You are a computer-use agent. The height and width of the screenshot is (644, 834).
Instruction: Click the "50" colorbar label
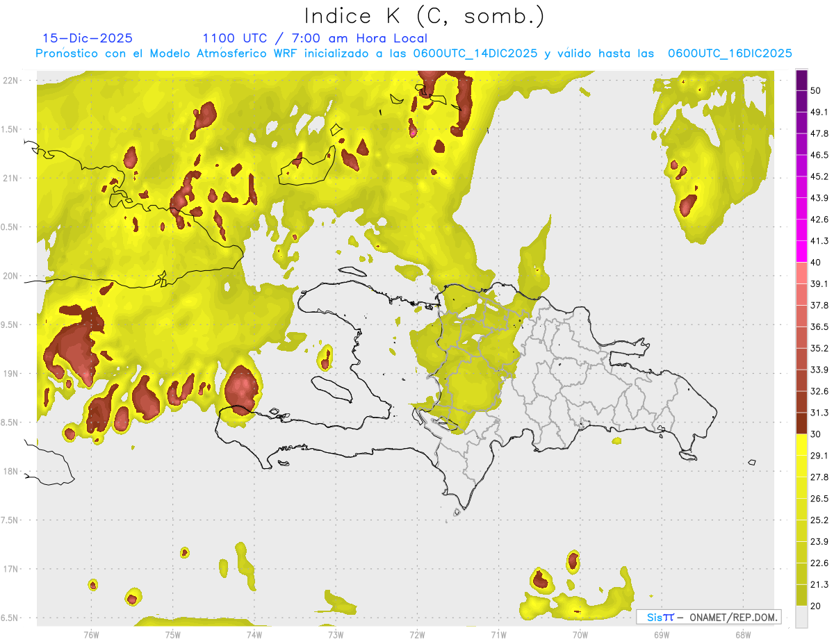[816, 90]
